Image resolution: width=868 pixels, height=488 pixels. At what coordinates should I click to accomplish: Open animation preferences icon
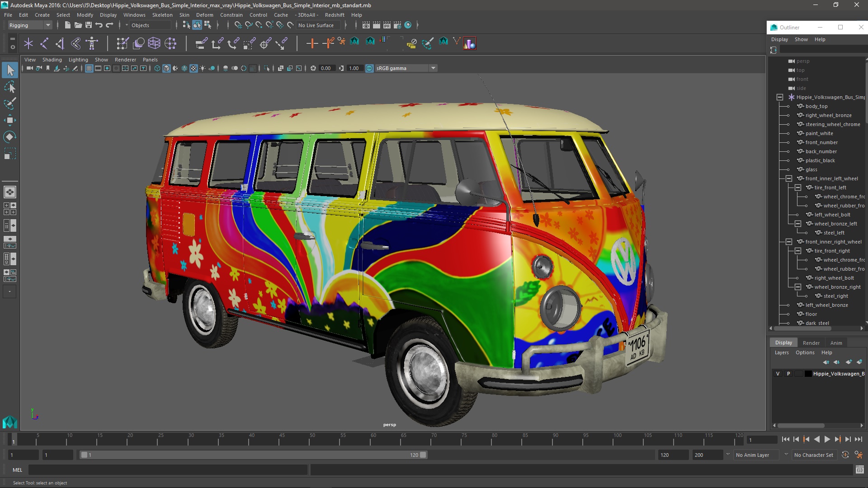859,455
